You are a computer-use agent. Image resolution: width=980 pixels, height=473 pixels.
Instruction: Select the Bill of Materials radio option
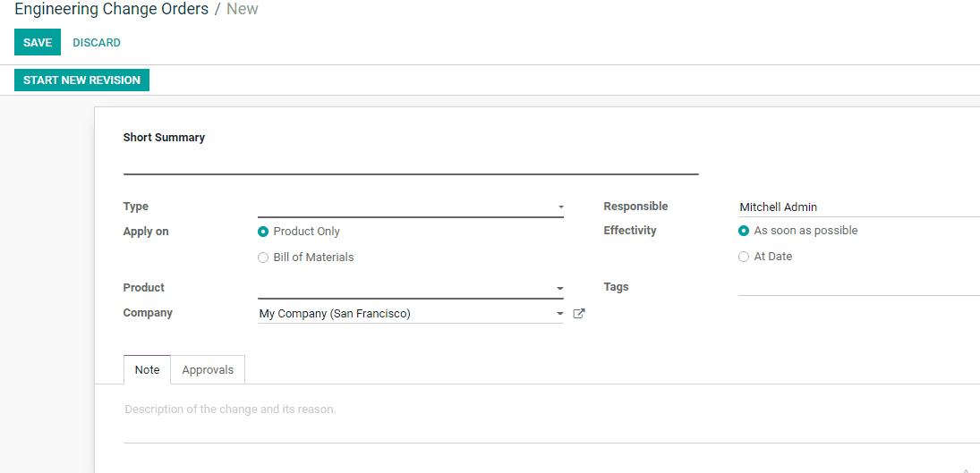coord(263,258)
